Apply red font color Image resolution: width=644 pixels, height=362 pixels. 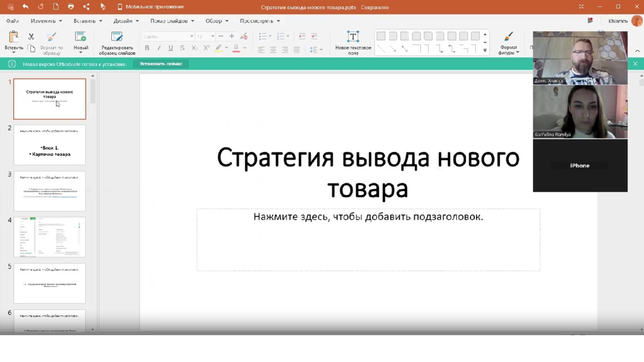(x=236, y=48)
